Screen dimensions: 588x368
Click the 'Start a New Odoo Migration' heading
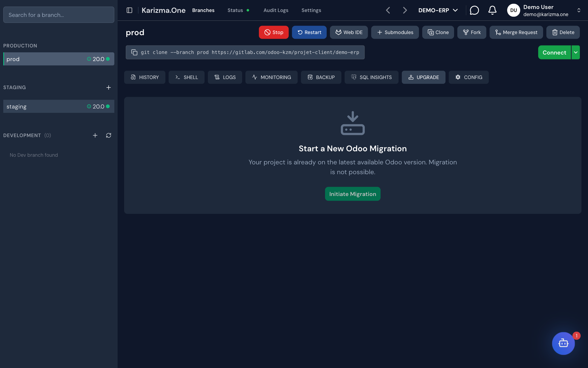coord(353,149)
